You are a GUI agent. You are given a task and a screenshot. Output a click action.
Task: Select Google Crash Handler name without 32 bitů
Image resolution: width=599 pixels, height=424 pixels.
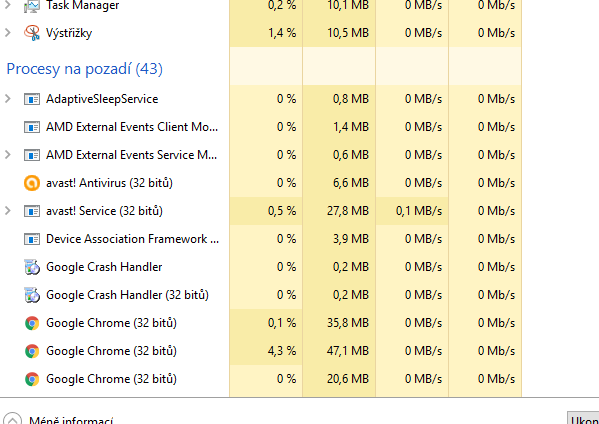[104, 267]
